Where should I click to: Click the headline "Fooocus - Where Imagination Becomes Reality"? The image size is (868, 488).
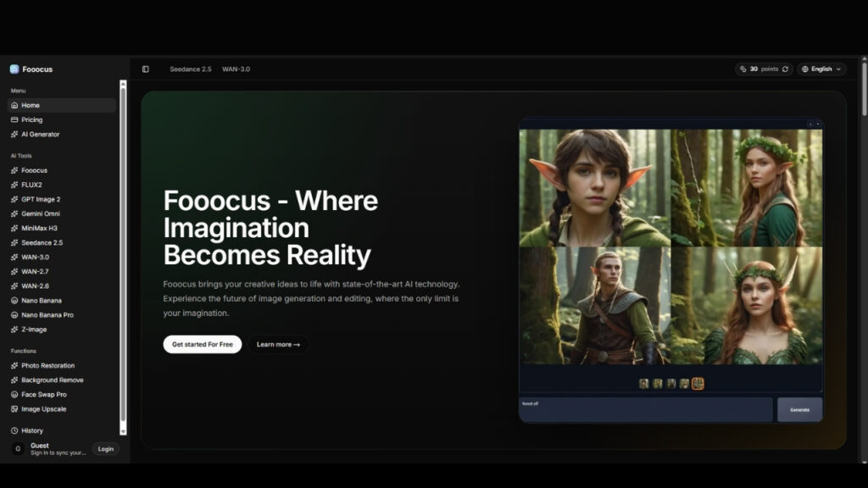[270, 227]
